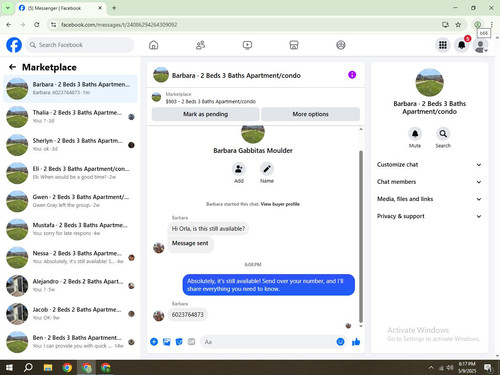Send a thumbs-up like

356,342
